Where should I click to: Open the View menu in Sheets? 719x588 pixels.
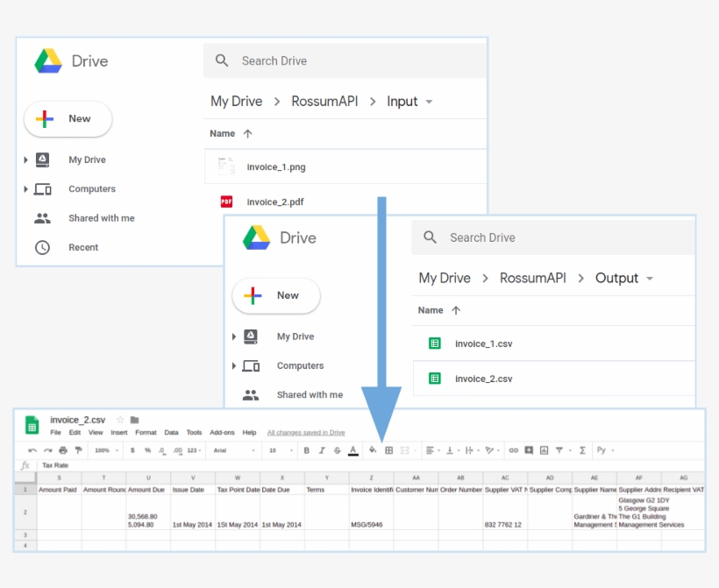(96, 432)
